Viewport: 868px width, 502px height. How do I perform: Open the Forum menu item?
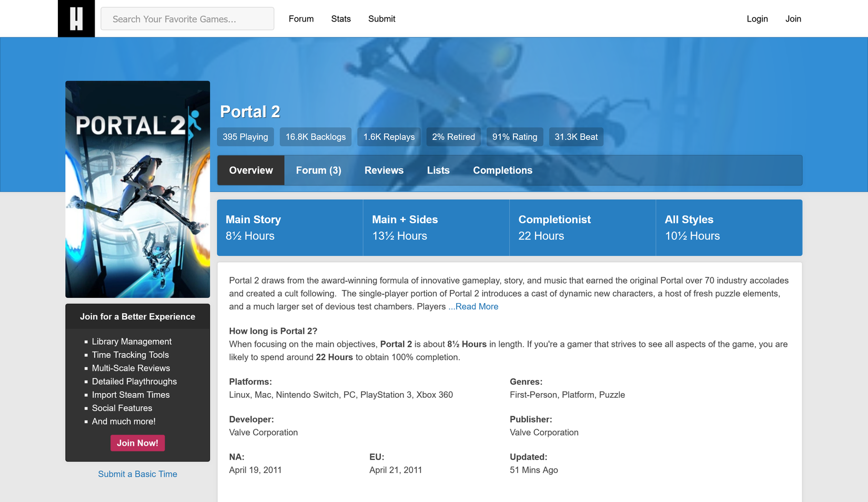(300, 18)
